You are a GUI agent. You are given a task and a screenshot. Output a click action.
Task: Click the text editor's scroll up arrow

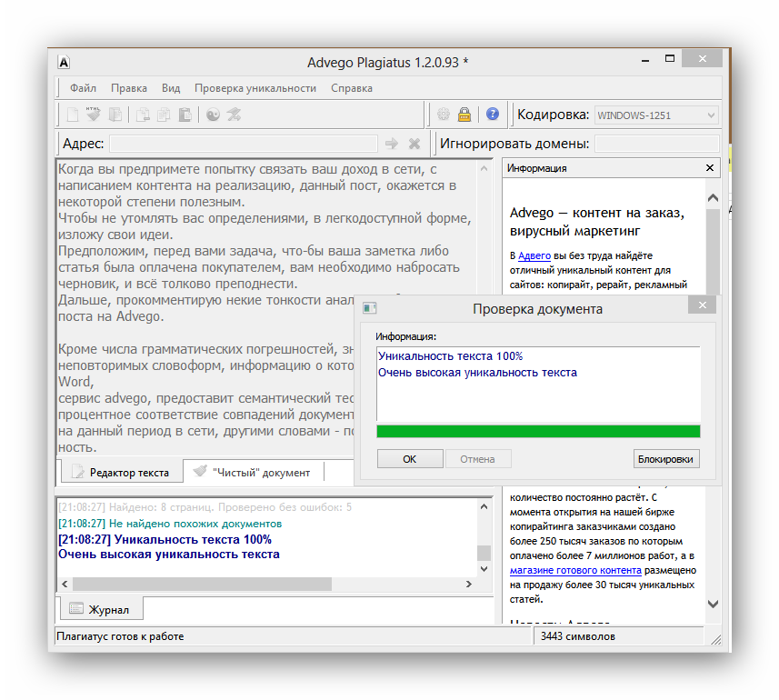pos(484,169)
